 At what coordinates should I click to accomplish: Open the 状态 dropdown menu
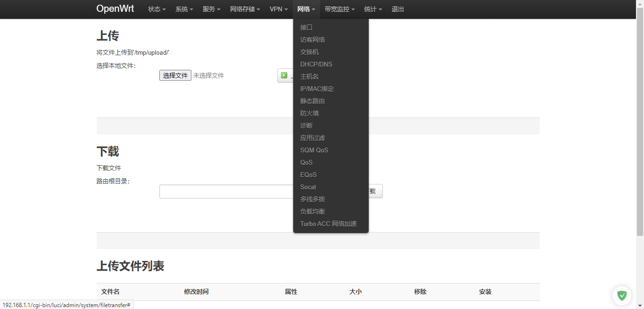pos(157,9)
